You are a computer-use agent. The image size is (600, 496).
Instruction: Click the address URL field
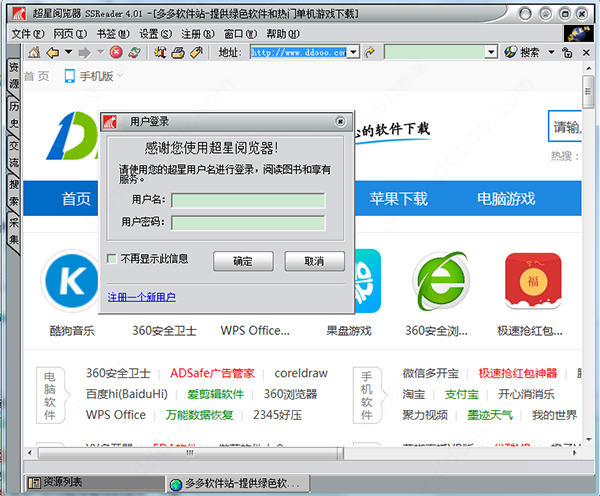[298, 52]
